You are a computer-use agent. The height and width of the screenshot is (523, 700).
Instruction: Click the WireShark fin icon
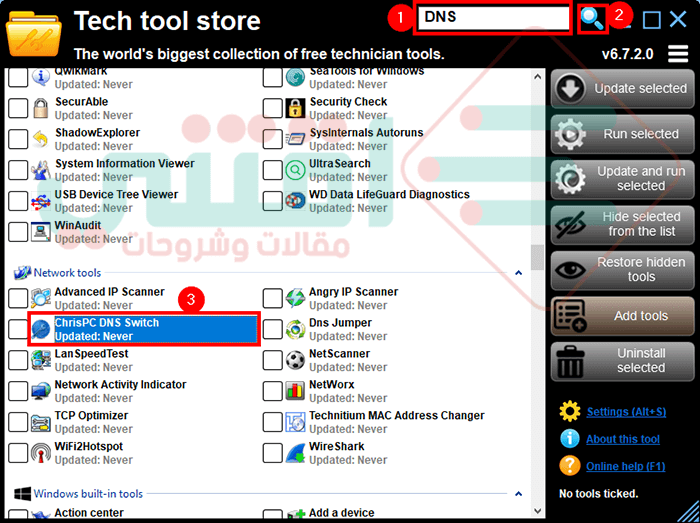pos(295,453)
